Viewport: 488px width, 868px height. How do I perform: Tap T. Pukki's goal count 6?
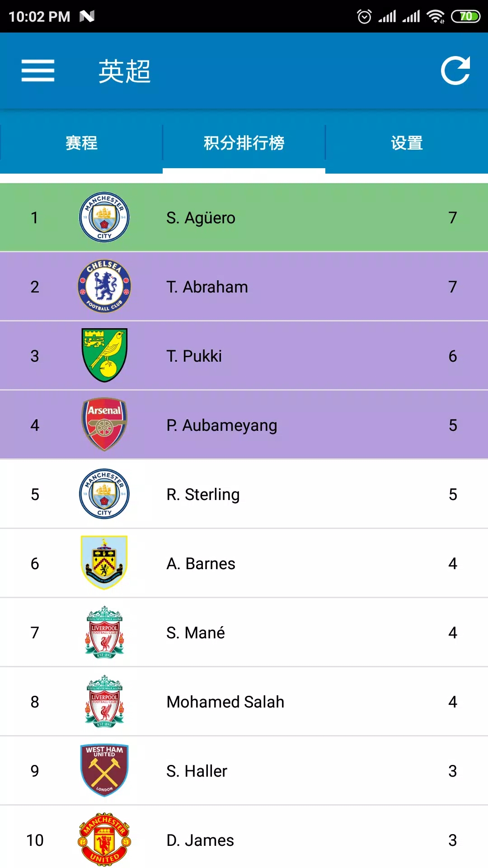point(452,356)
